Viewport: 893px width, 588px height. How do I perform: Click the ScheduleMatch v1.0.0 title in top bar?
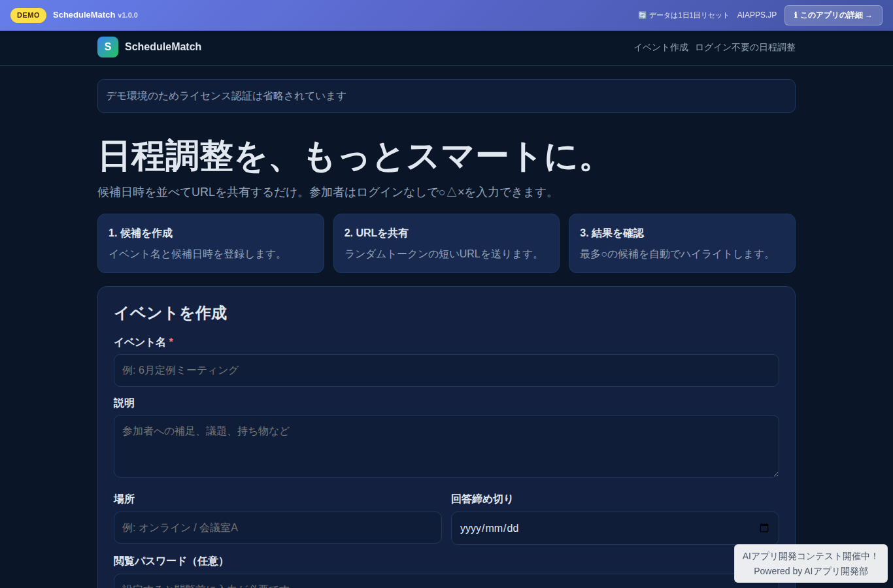coord(95,15)
